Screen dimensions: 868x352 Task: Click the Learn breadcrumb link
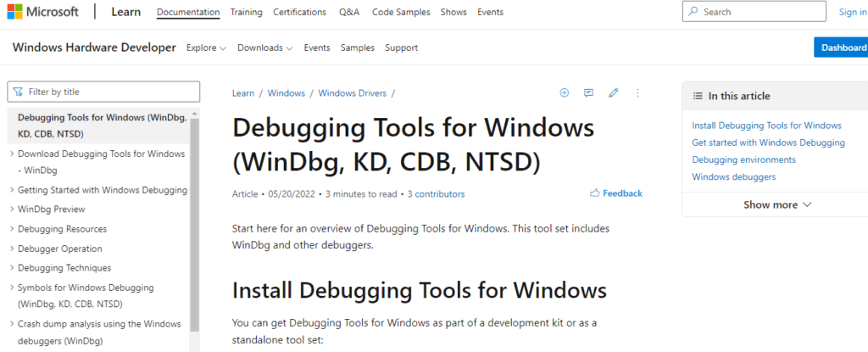click(x=243, y=93)
